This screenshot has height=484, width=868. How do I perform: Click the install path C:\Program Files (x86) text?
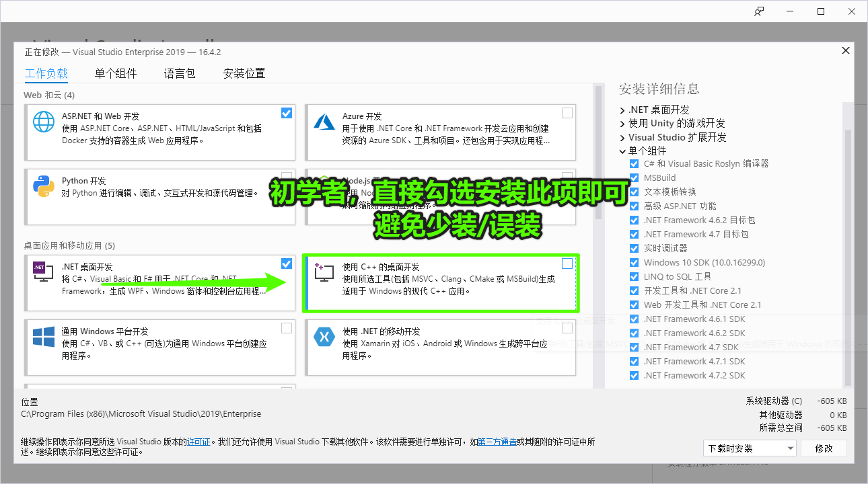(x=141, y=414)
